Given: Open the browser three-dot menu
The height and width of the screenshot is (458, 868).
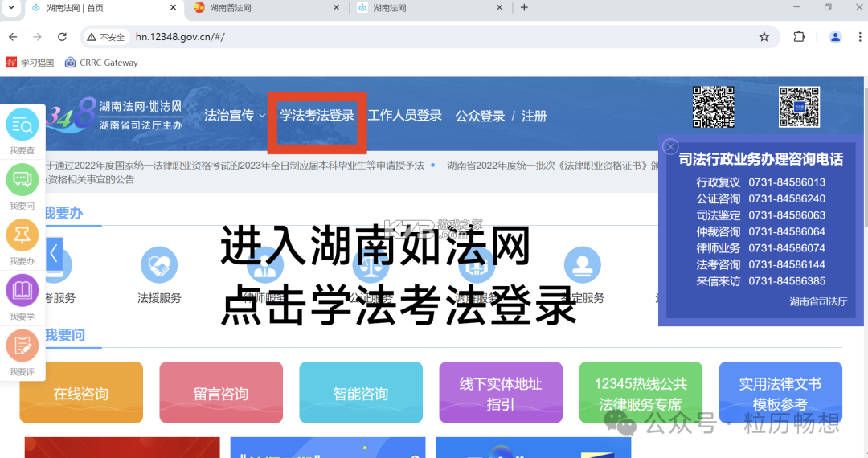Looking at the screenshot, I should point(860,36).
